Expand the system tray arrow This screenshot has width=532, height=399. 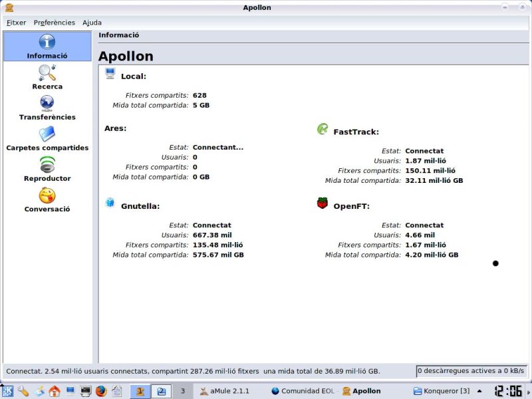(x=479, y=391)
